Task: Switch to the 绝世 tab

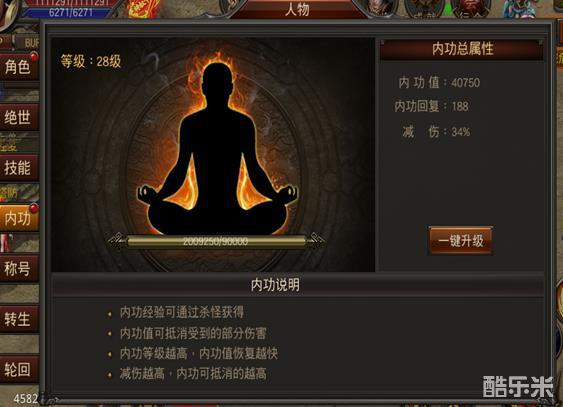Action: point(19,117)
